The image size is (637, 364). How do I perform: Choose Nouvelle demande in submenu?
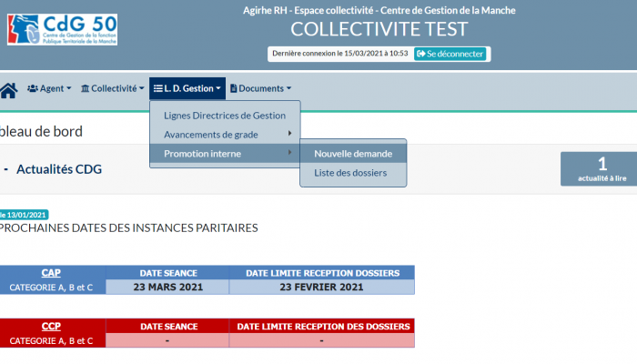click(x=353, y=154)
